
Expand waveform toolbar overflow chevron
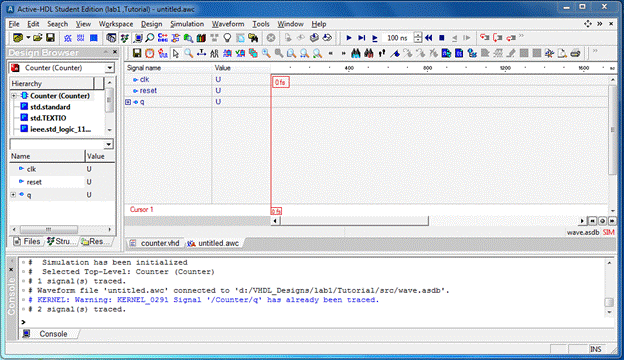595,51
